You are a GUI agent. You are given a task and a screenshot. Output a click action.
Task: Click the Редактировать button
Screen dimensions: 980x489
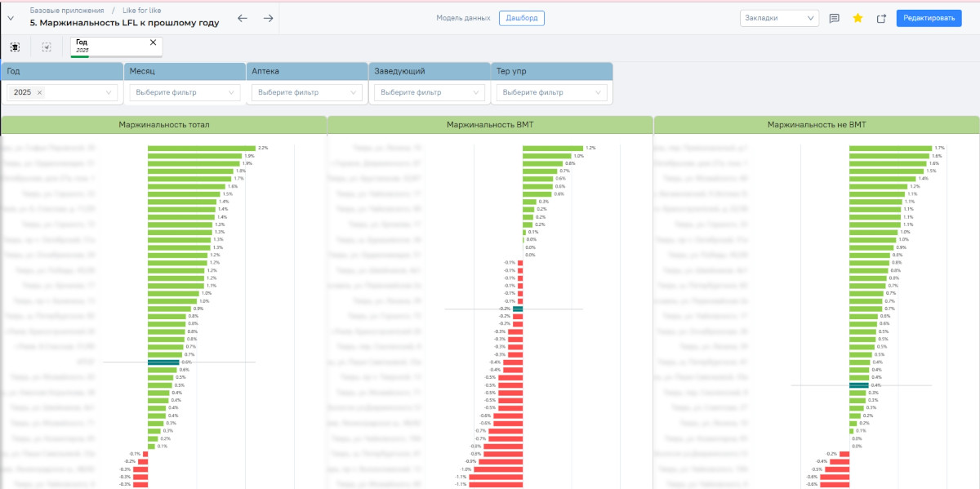click(x=929, y=18)
